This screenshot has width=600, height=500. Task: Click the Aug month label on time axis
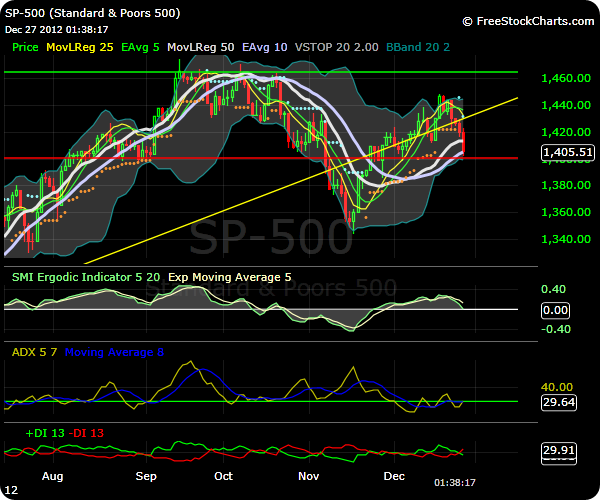click(x=52, y=477)
